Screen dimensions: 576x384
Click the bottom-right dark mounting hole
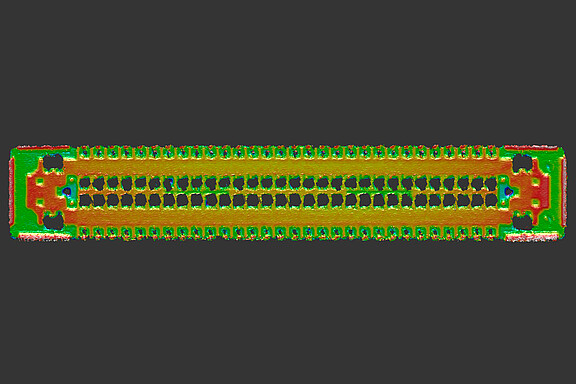point(522,222)
